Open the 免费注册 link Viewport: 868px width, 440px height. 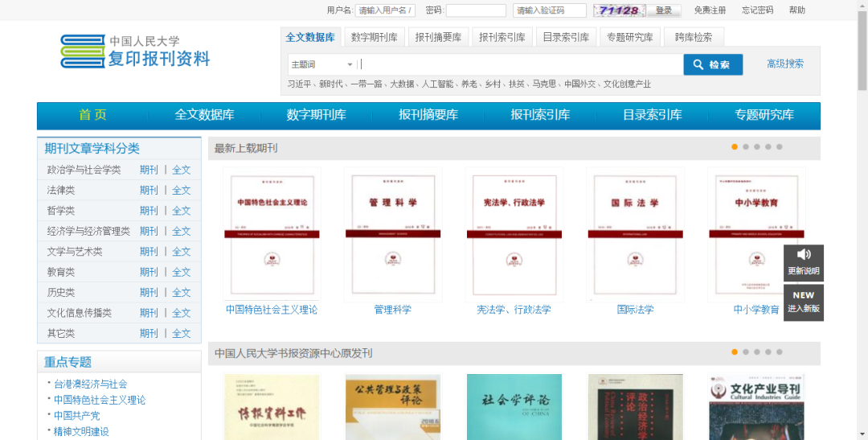(x=710, y=10)
